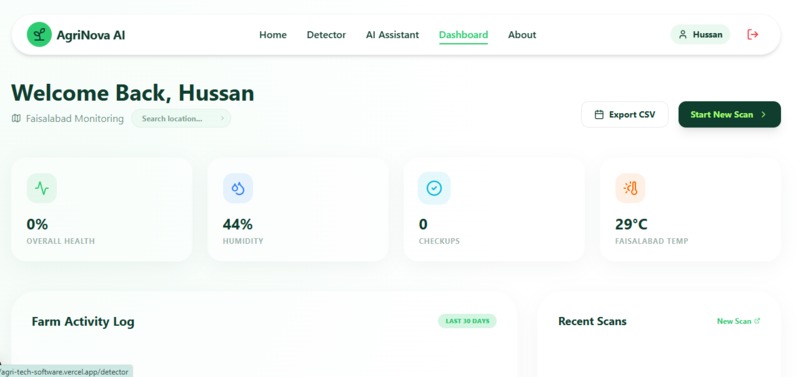
Task: Open the Detector page
Action: 326,34
